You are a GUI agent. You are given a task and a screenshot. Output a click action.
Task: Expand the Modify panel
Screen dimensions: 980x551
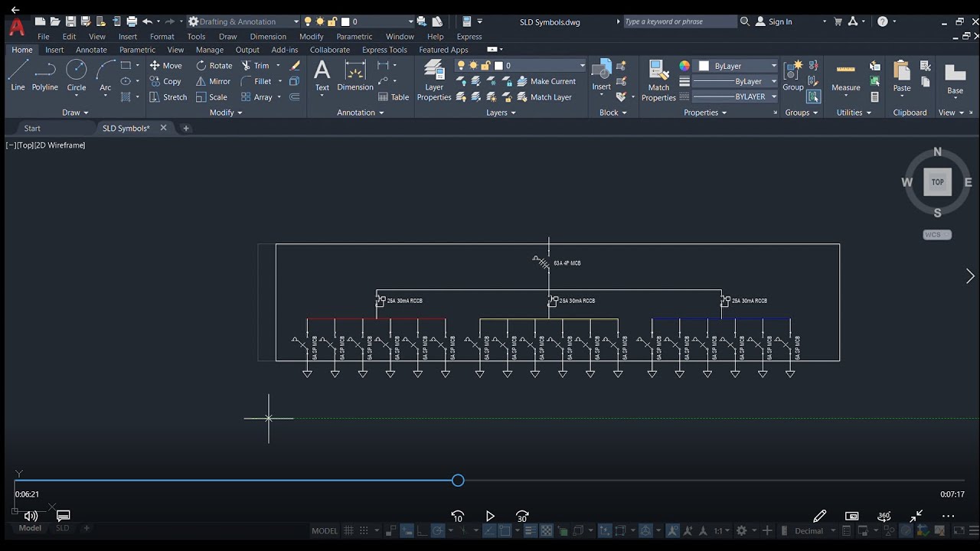226,112
